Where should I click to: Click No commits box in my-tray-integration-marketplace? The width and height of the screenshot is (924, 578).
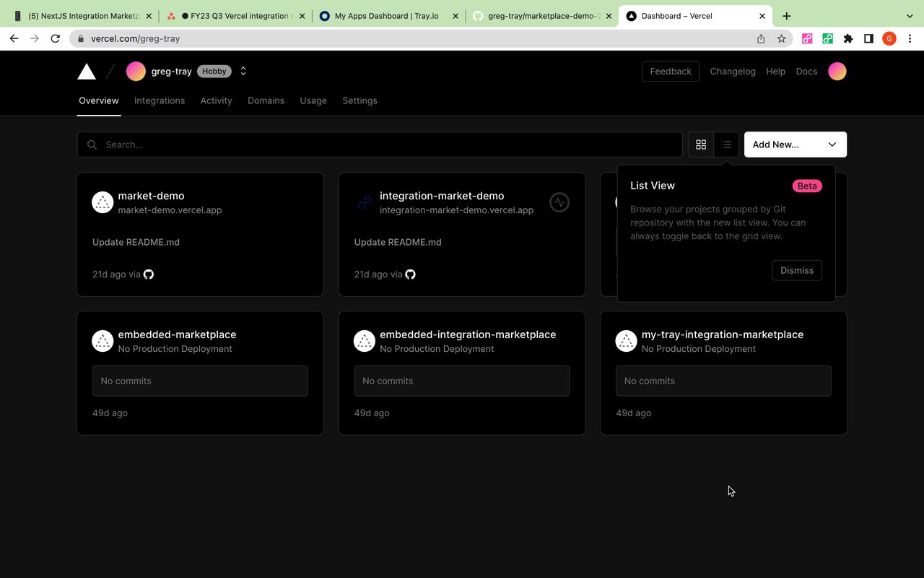pyautogui.click(x=723, y=381)
